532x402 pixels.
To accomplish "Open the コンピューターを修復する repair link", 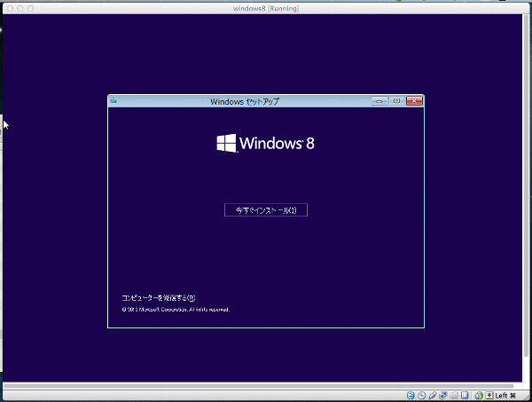I will tap(159, 298).
